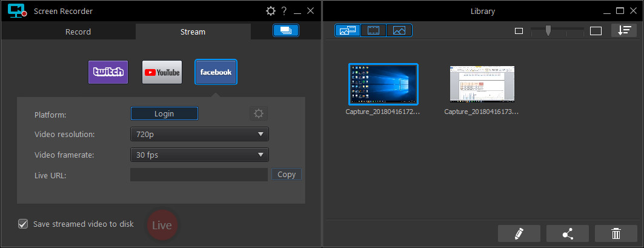Select the Twitch streaming platform

coord(108,72)
